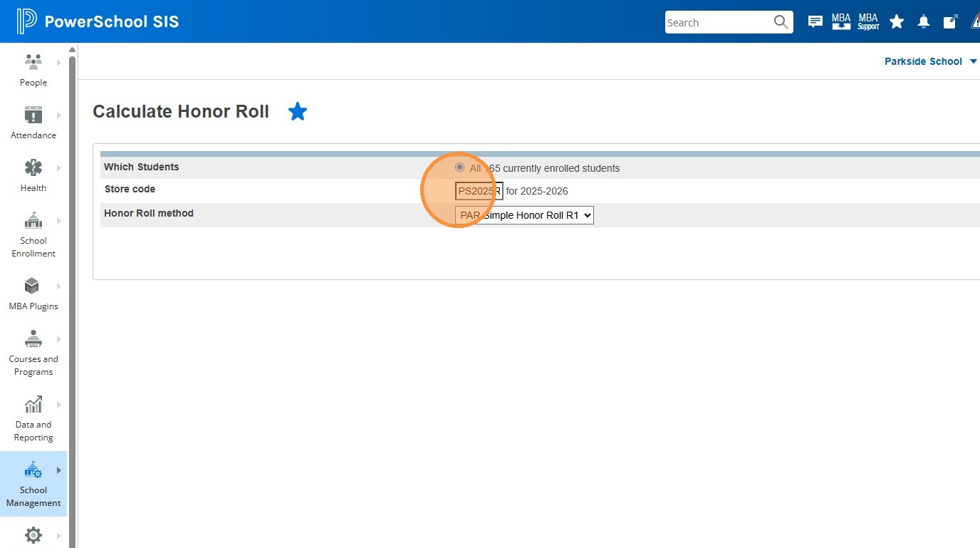The height and width of the screenshot is (548, 980).
Task: Click the "currently enrolled students" text
Action: [561, 169]
